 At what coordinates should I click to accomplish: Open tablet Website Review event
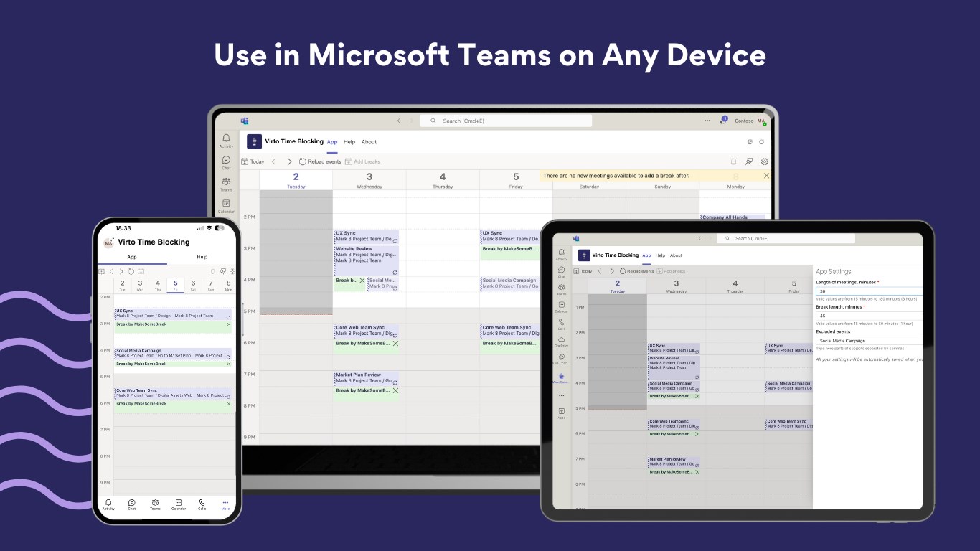pyautogui.click(x=674, y=367)
